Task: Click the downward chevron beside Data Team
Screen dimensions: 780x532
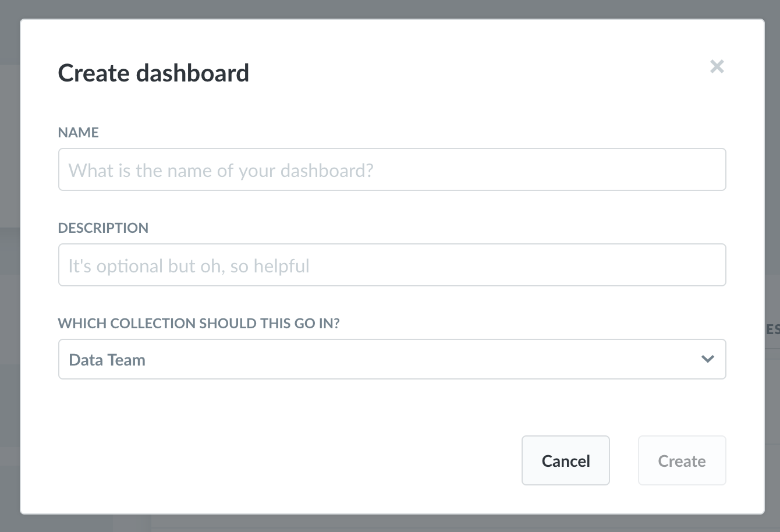Action: click(x=708, y=359)
